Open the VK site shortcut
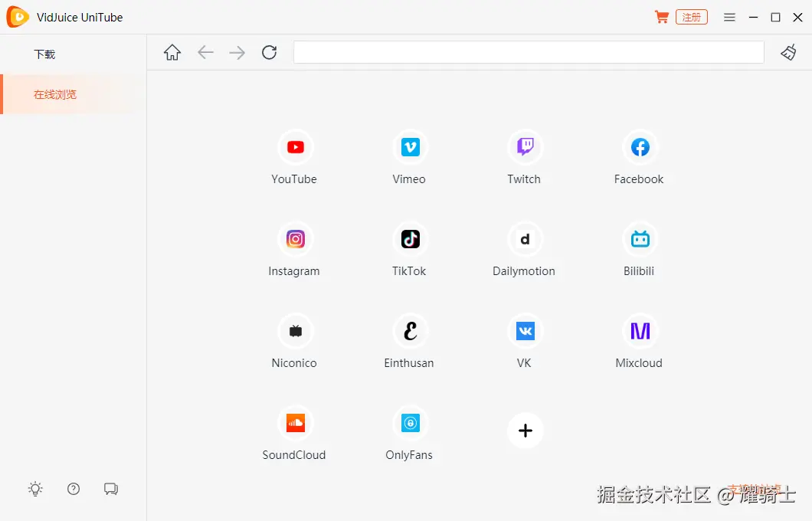 (x=525, y=332)
